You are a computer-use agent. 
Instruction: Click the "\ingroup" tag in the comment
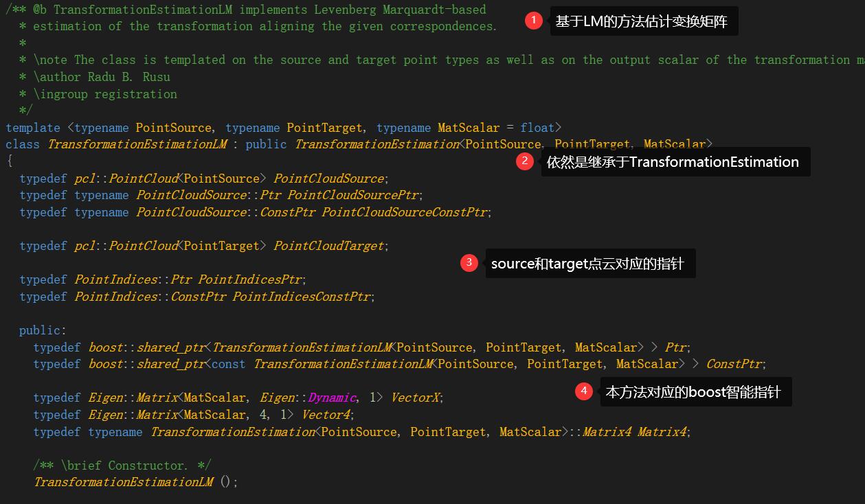(60, 94)
